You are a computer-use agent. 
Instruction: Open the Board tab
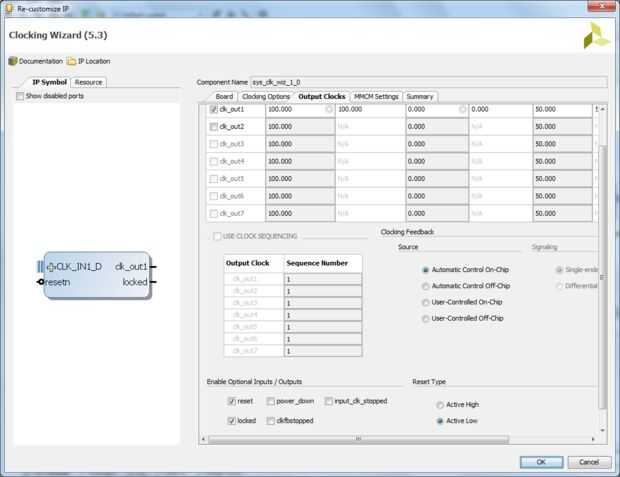pos(224,97)
